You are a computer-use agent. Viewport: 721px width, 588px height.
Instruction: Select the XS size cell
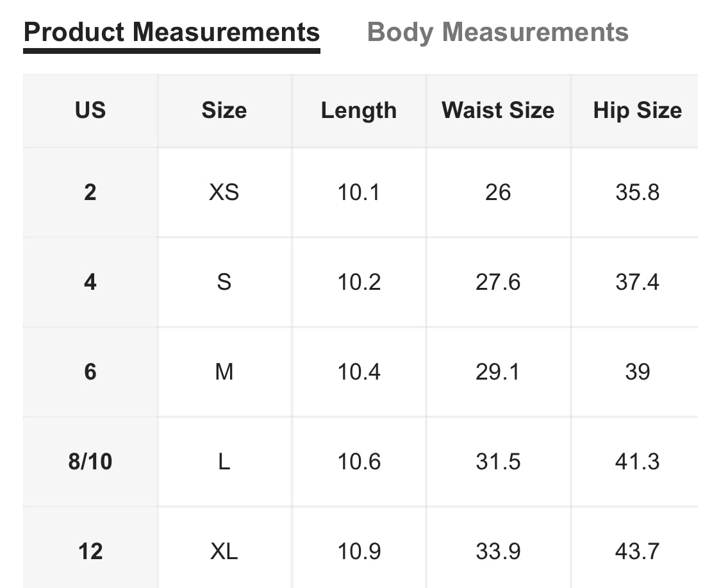click(x=224, y=192)
